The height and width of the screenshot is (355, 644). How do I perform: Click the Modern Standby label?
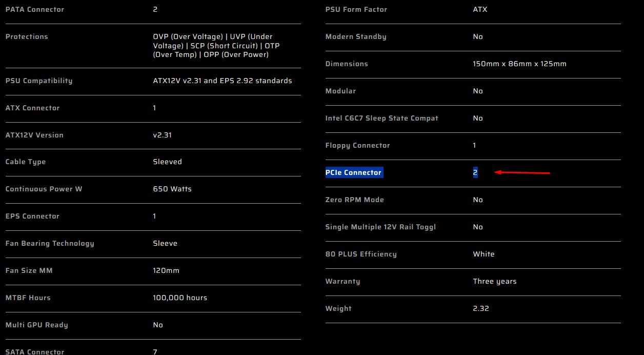click(356, 37)
